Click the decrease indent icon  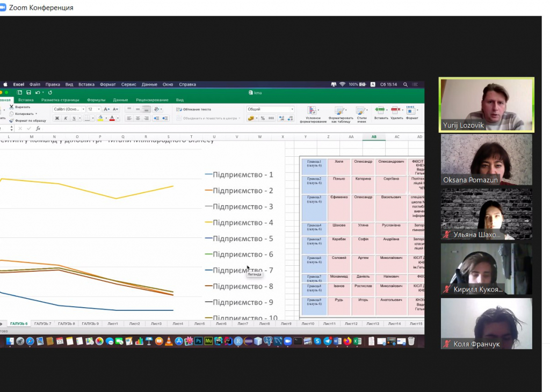click(156, 119)
